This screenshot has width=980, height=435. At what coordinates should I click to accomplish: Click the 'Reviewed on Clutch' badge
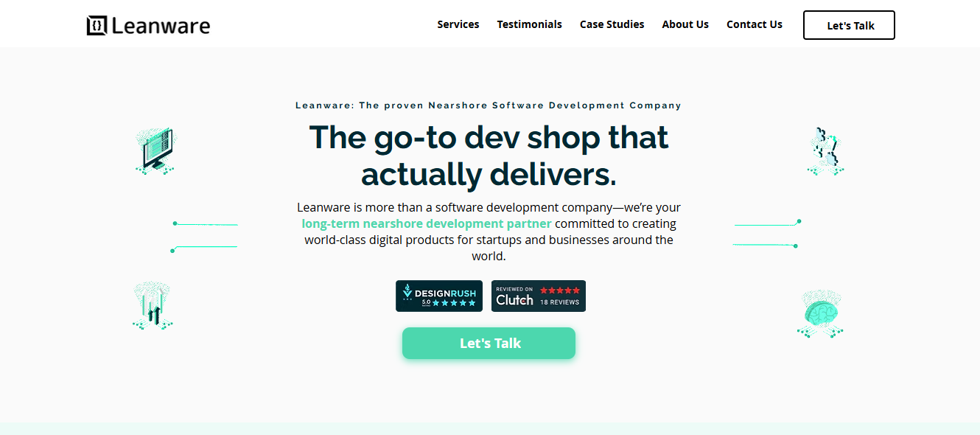click(x=539, y=296)
